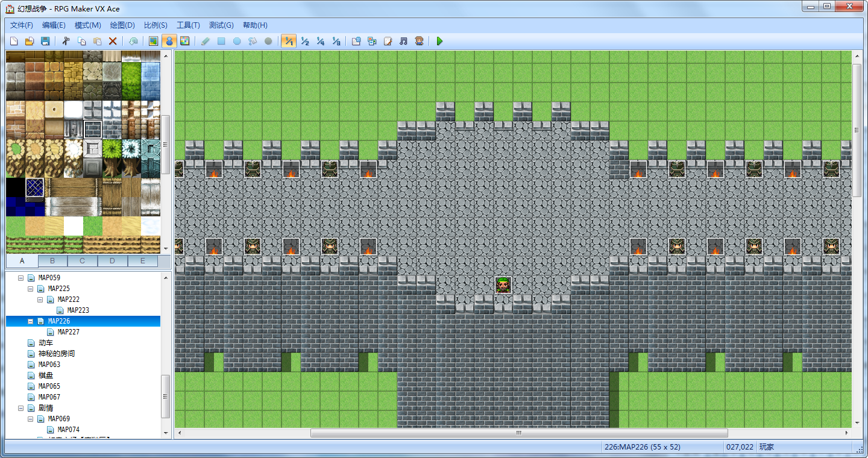Select the Shadow Pen tool
The height and width of the screenshot is (458, 868).
coord(268,41)
